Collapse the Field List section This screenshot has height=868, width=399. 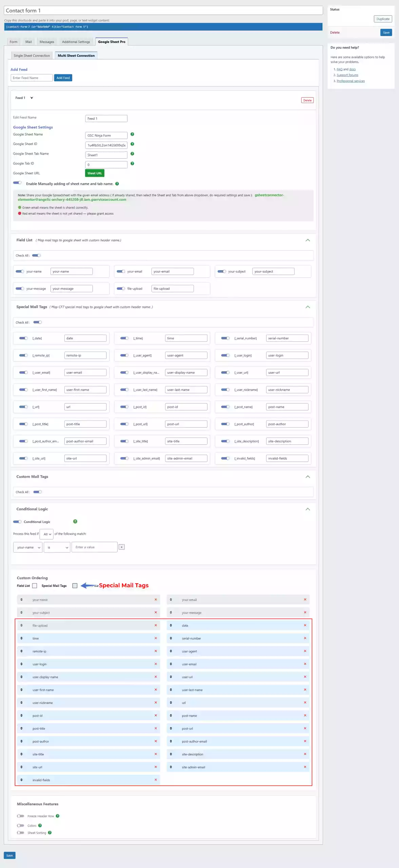(x=307, y=240)
